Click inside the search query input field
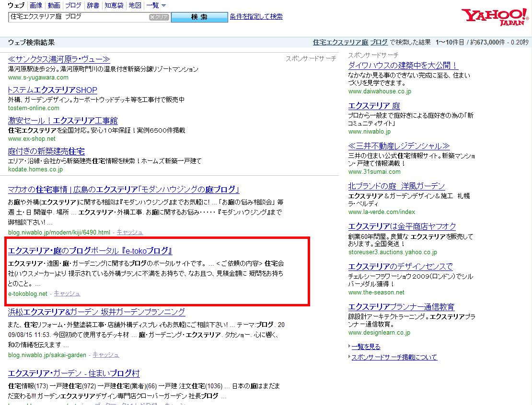 tap(77, 17)
